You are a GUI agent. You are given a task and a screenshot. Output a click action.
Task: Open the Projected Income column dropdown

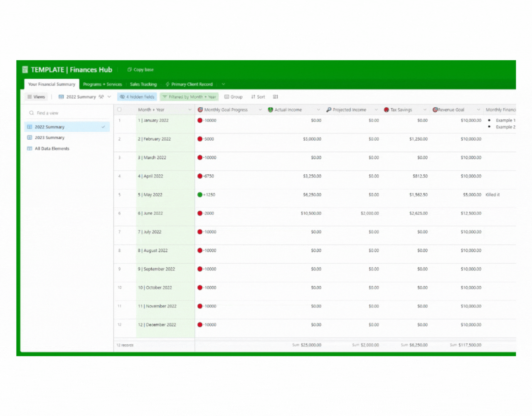(x=376, y=110)
